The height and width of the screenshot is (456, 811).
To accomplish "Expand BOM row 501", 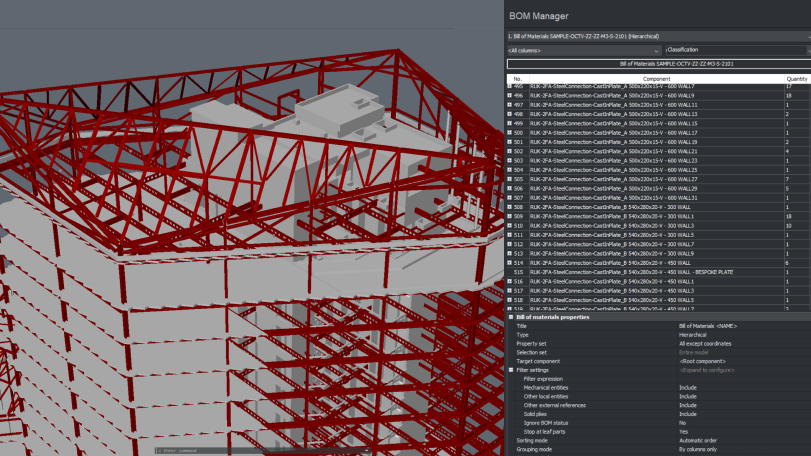I will [x=509, y=142].
